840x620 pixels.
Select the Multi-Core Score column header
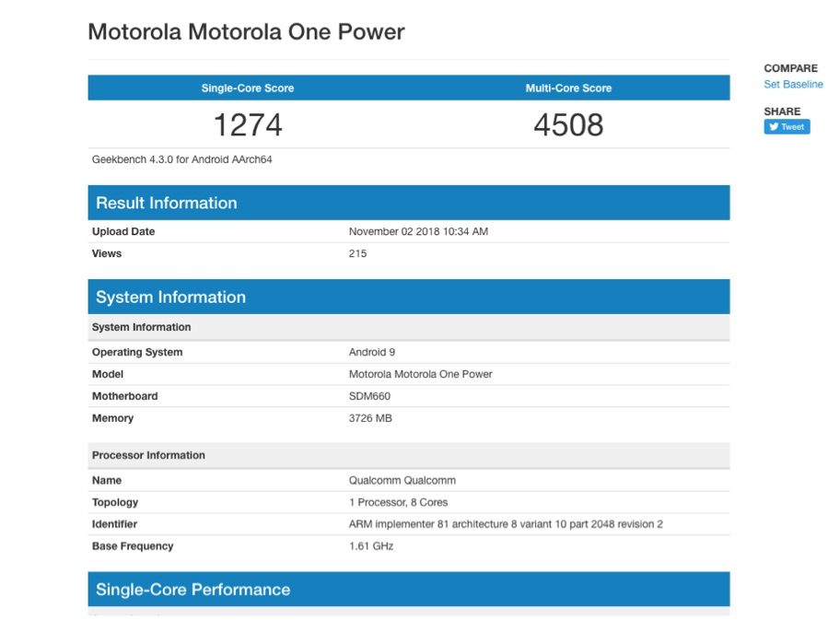click(x=568, y=88)
